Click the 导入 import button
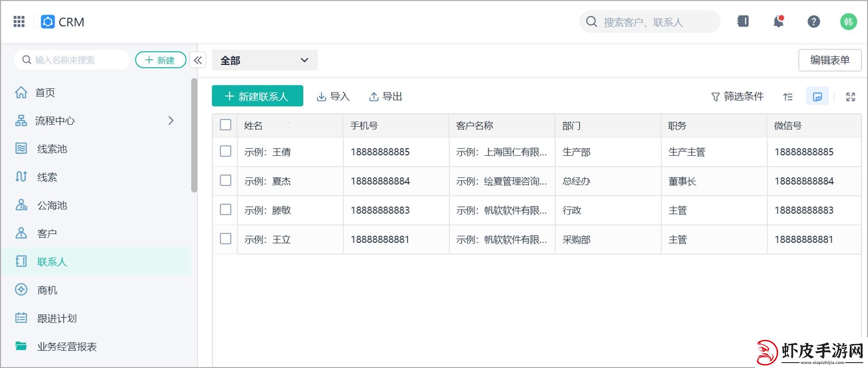The width and height of the screenshot is (868, 368). click(333, 97)
